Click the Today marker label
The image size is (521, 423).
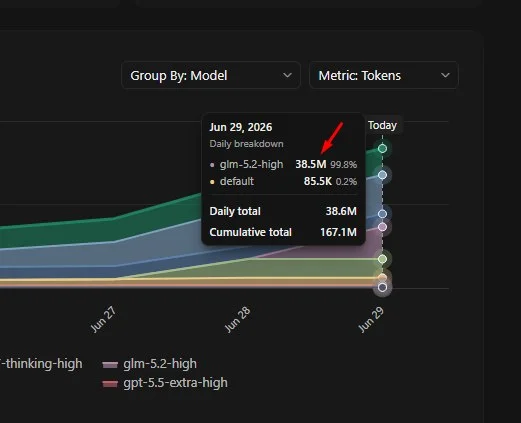tap(382, 125)
